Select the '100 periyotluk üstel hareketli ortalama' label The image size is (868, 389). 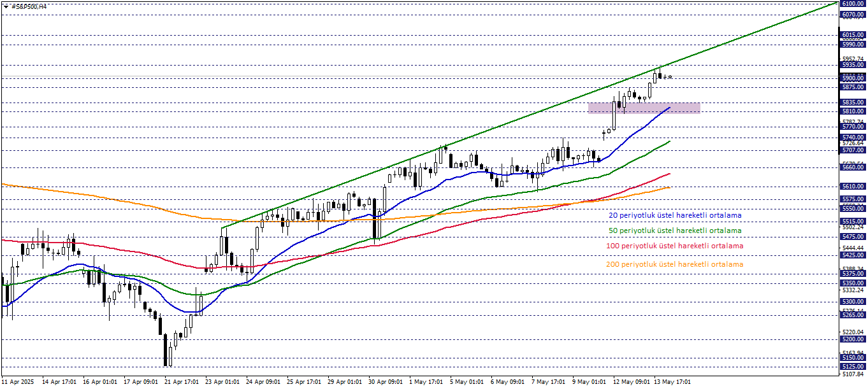click(x=674, y=246)
